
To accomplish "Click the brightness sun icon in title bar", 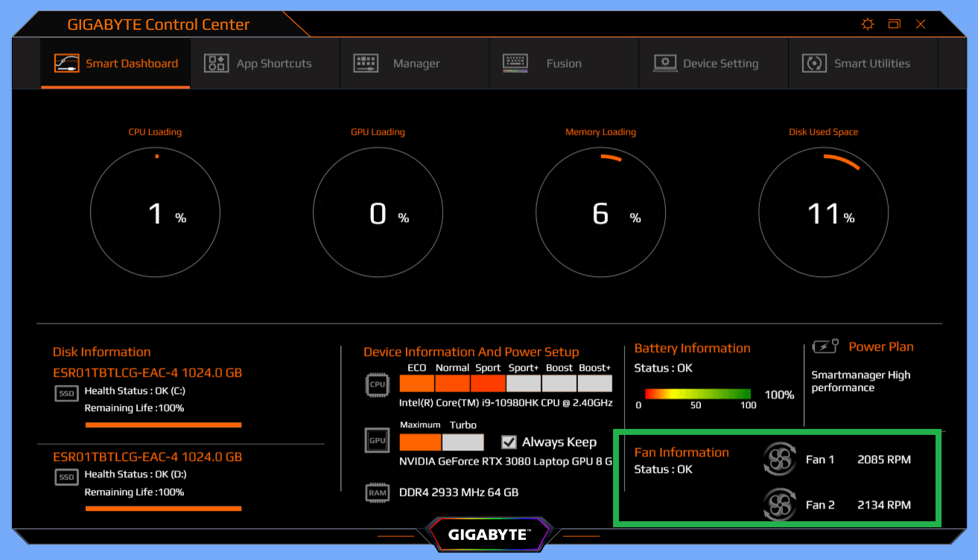I will [x=868, y=24].
